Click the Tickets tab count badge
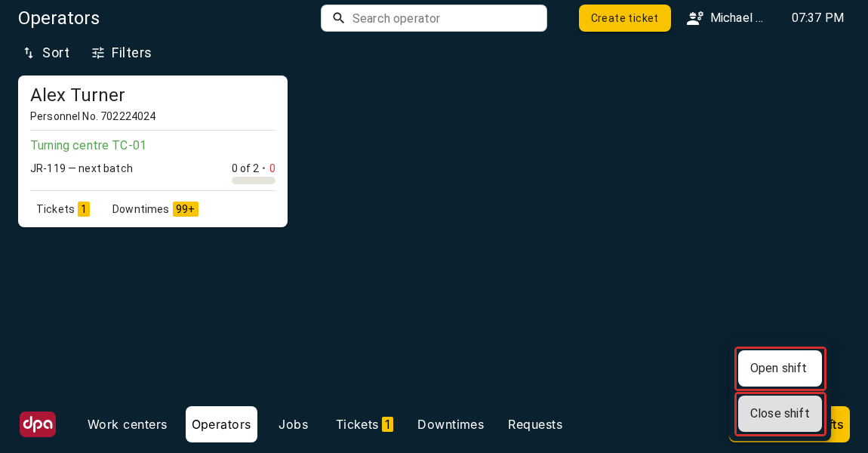The width and height of the screenshot is (868, 453). coord(387,424)
